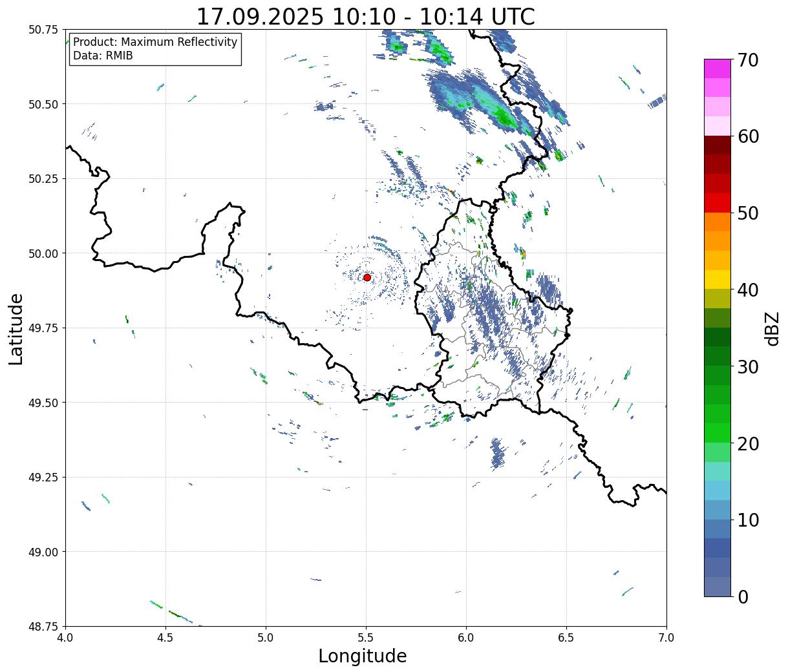
Task: Click the longitude tick label 4.0
Action: coord(65,638)
